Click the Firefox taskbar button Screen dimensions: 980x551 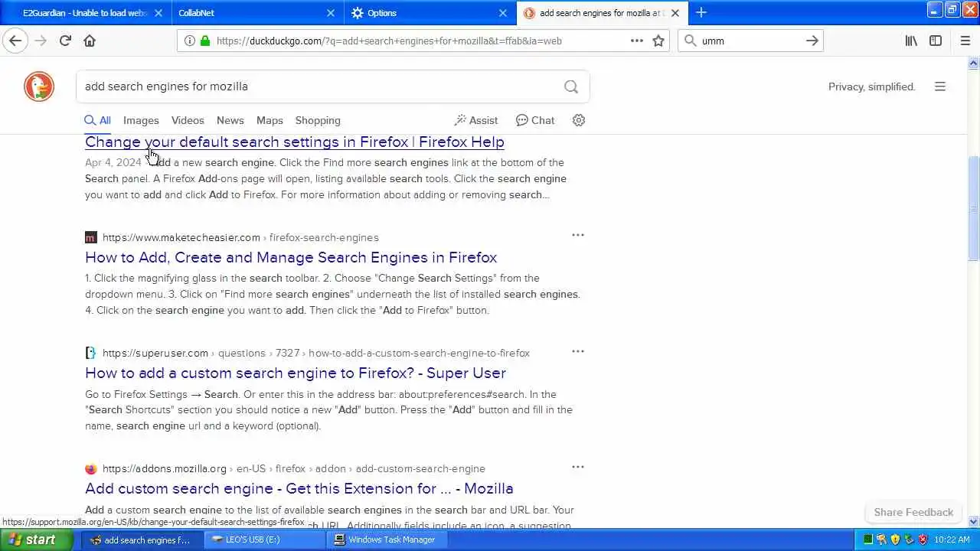142,540
